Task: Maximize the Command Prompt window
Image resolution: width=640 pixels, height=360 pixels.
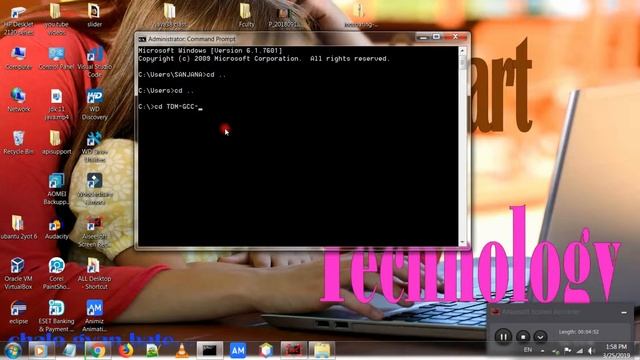Action: (x=436, y=37)
